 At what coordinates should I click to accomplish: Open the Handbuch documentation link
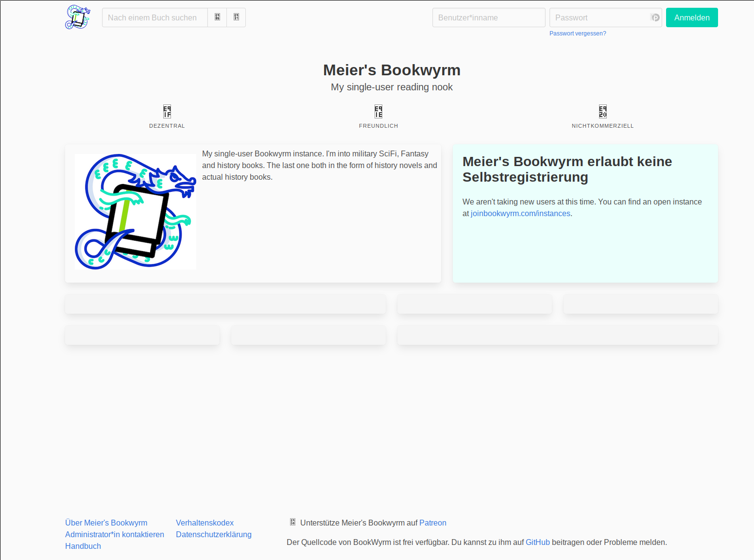point(83,546)
